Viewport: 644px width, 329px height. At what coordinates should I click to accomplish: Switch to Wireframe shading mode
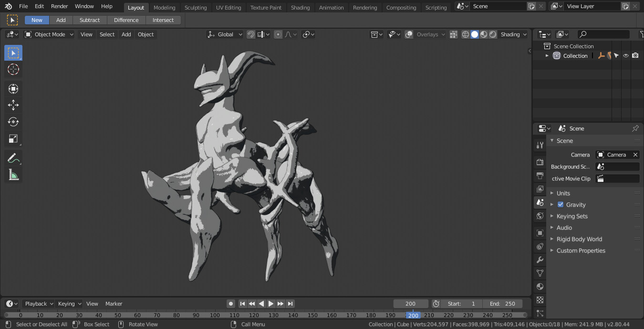pyautogui.click(x=466, y=34)
